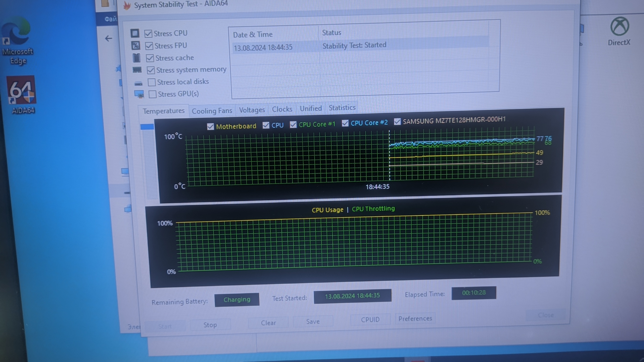Toggle the CPU temperature graph checkbox
The width and height of the screenshot is (644, 362).
(x=266, y=125)
